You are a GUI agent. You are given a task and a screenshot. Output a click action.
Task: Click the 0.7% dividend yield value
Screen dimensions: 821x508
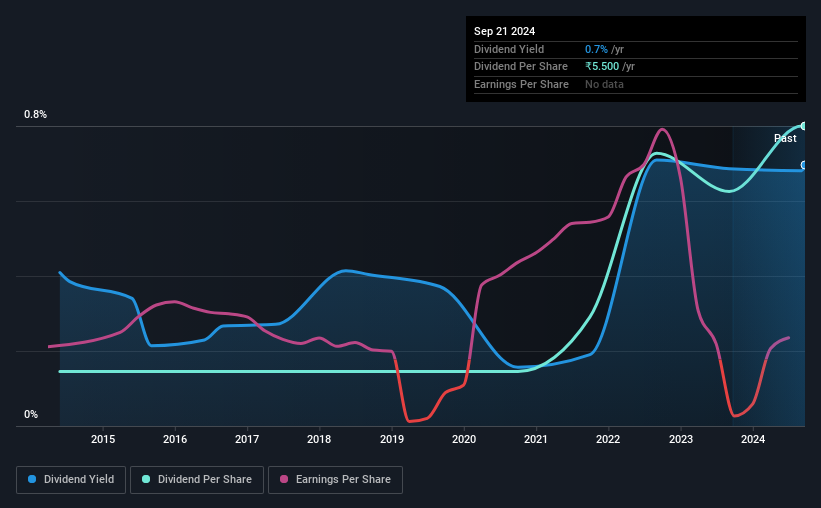(x=596, y=49)
